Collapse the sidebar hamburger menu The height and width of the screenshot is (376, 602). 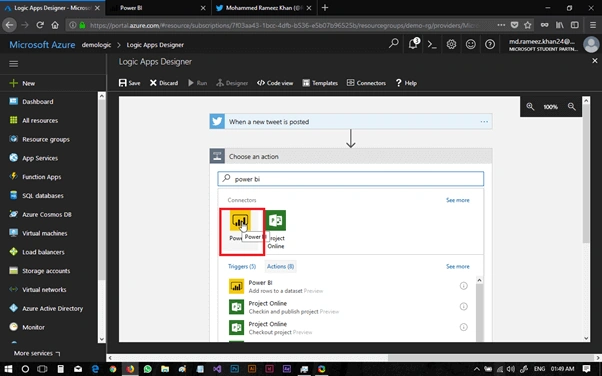13,64
